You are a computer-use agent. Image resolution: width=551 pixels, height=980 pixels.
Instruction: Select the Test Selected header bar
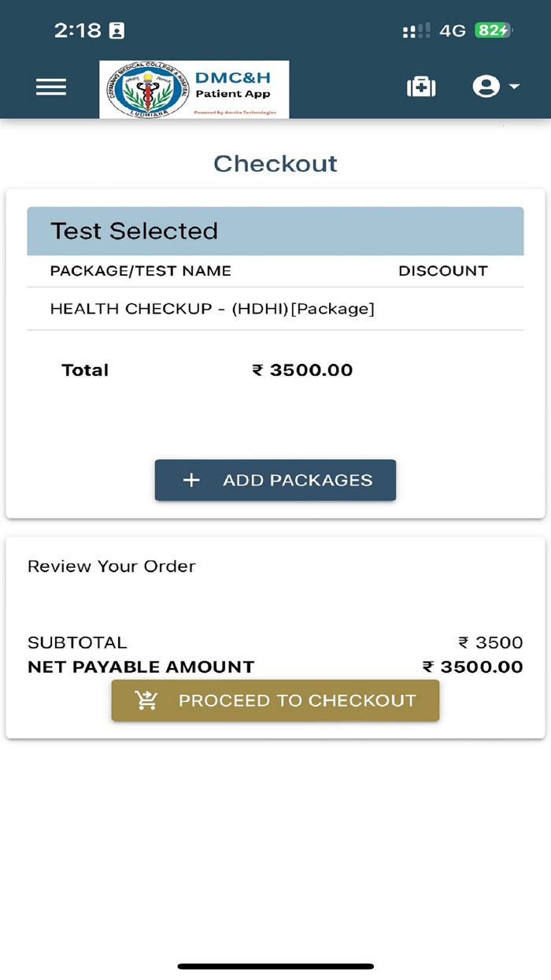[275, 230]
